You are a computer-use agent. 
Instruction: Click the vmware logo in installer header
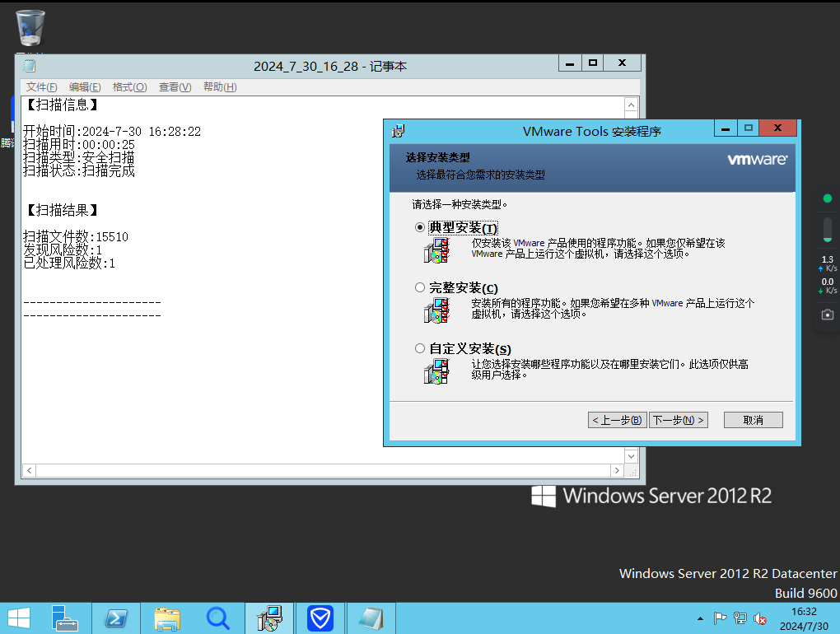pos(757,159)
